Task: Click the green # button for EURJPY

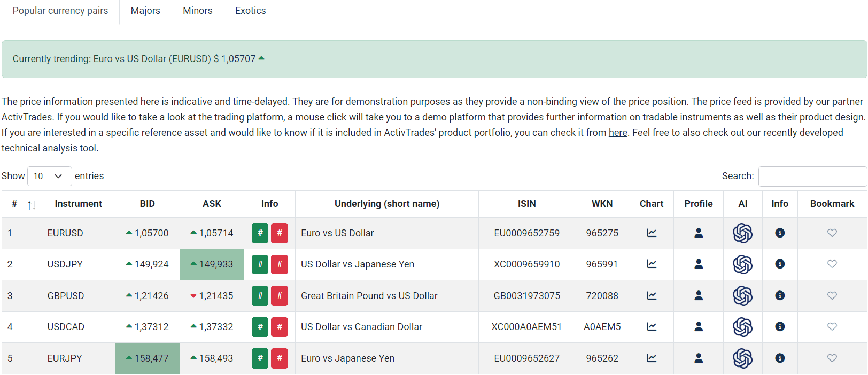Action: tap(260, 358)
